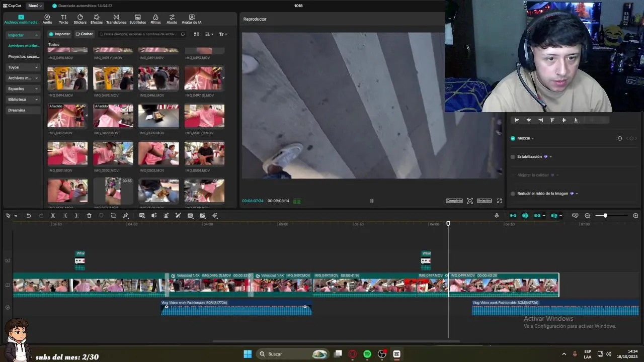The image size is (644, 362).
Task: Align clip to the right edge
Action: 540,120
